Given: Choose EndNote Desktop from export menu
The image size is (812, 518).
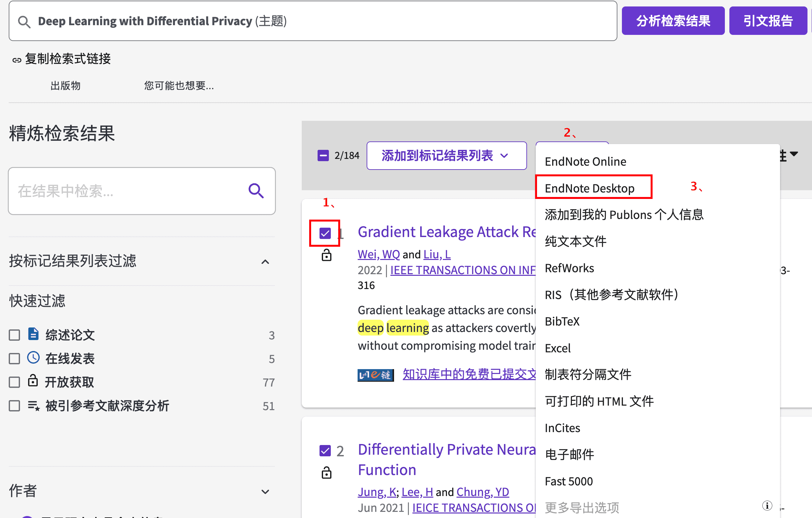Looking at the screenshot, I should click(x=589, y=188).
